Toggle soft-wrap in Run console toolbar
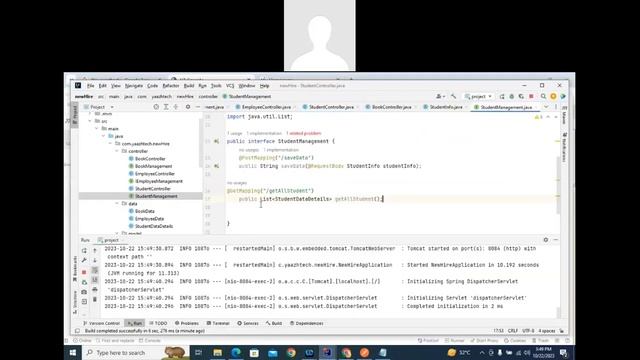640x360 pixels. [x=95, y=270]
